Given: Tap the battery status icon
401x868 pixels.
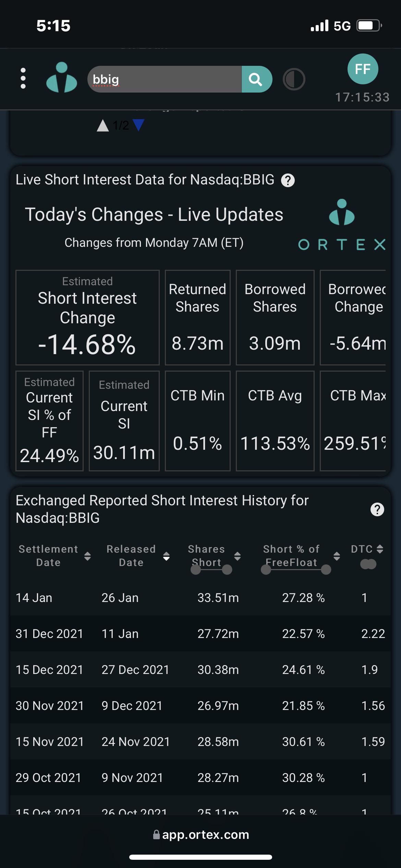Looking at the screenshot, I should coord(369,26).
